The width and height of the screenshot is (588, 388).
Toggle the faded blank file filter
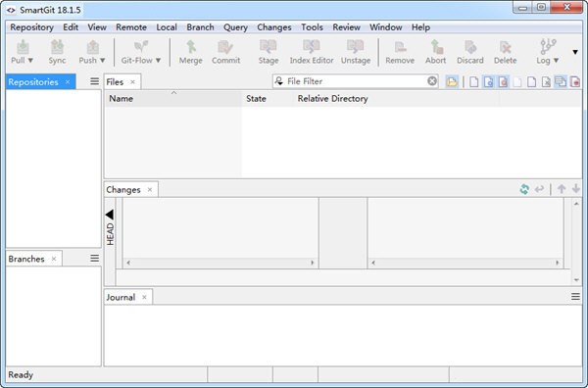(517, 81)
